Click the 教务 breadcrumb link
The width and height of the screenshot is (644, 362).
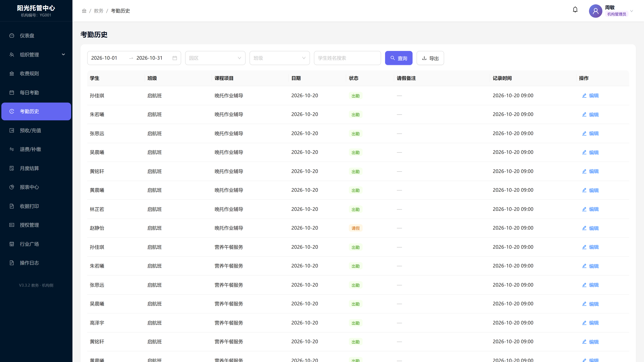(x=98, y=11)
